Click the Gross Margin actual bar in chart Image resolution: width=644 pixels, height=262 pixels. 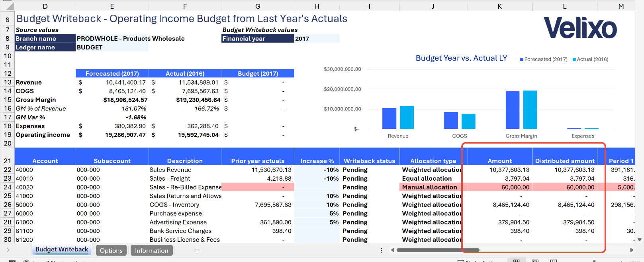pos(530,110)
